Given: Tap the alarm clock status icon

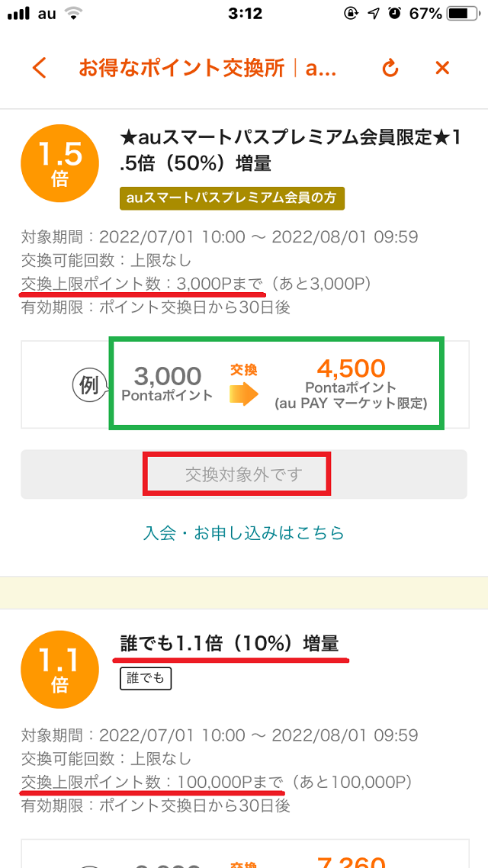Looking at the screenshot, I should click(x=394, y=14).
